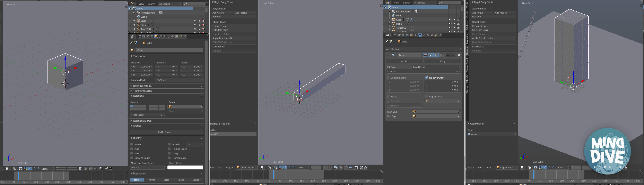Click the eyedropper next to Parent field
This screenshot has height=185, width=644.
201,107
